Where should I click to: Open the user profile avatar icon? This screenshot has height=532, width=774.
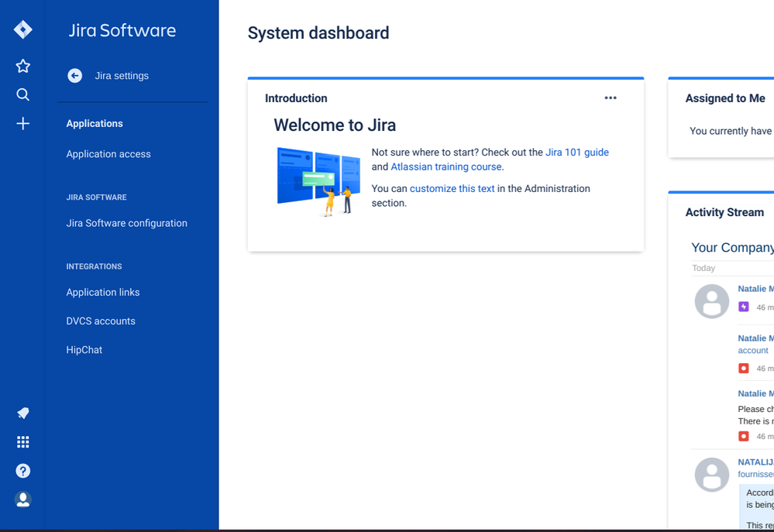click(x=22, y=499)
